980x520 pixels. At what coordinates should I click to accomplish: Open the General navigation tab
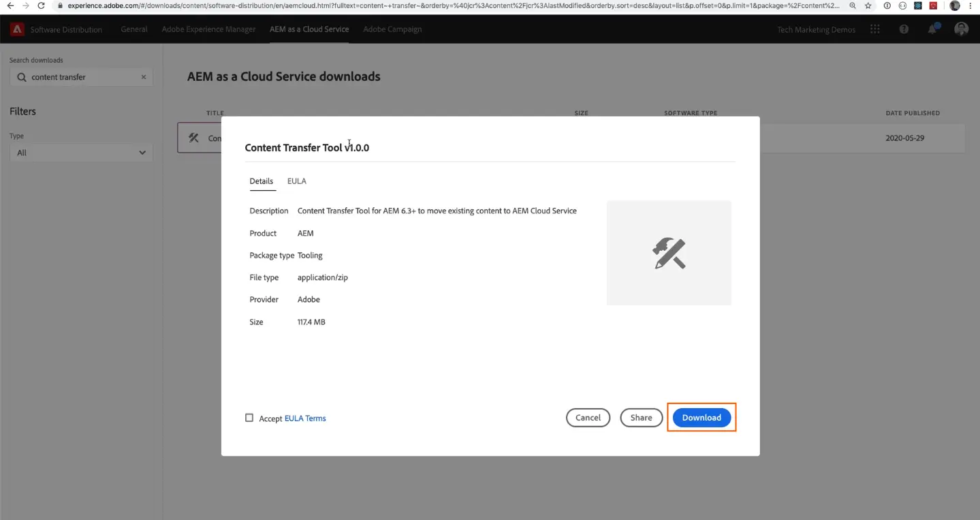point(134,29)
